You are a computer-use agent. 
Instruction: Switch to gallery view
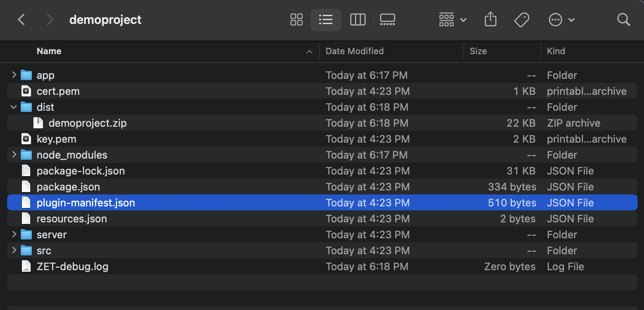pyautogui.click(x=387, y=20)
